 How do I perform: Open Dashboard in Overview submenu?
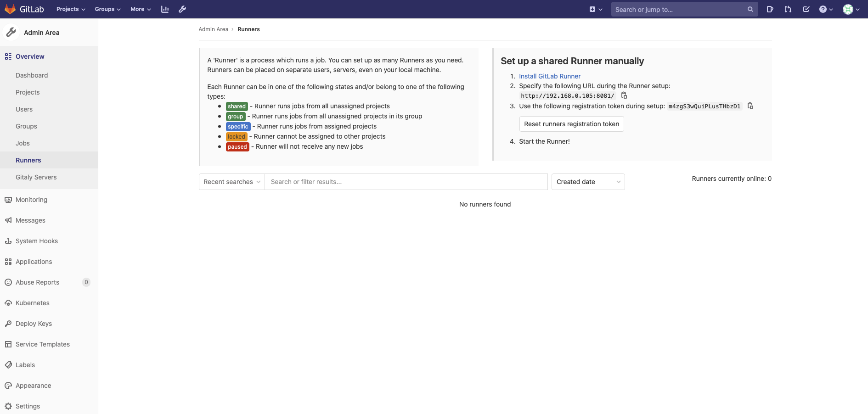32,75
